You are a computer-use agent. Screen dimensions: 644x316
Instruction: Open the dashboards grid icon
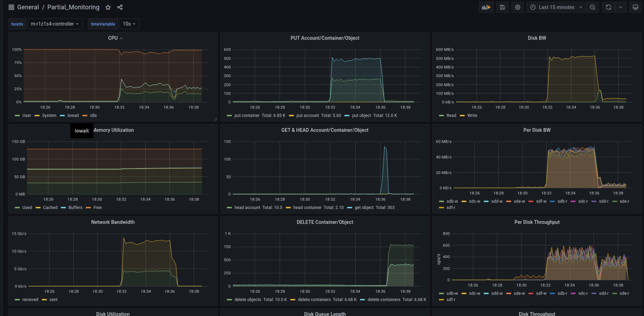pos(11,7)
